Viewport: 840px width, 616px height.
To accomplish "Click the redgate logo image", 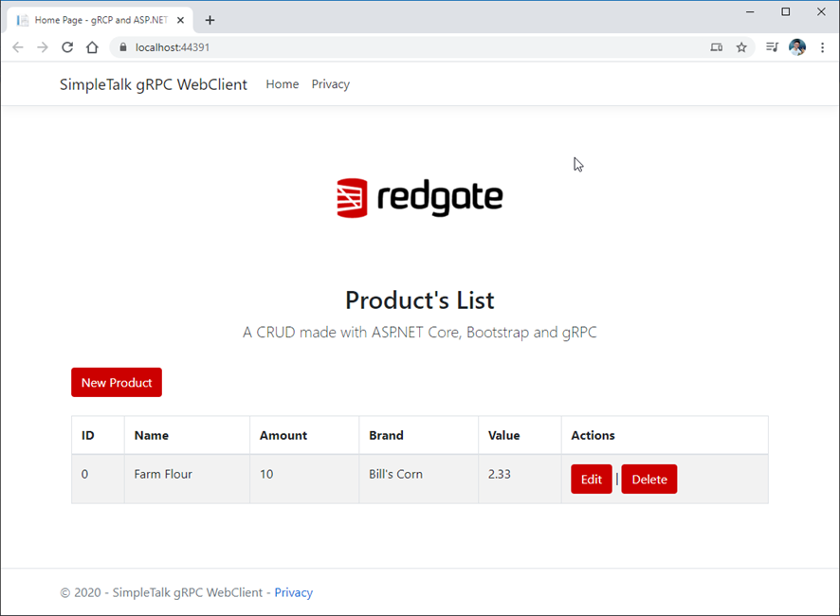I will 419,198.
